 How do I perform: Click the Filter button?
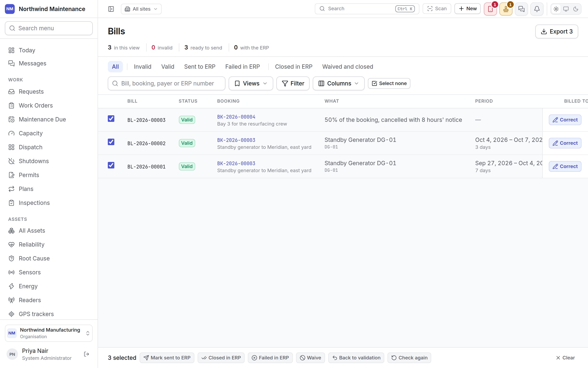tap(293, 83)
